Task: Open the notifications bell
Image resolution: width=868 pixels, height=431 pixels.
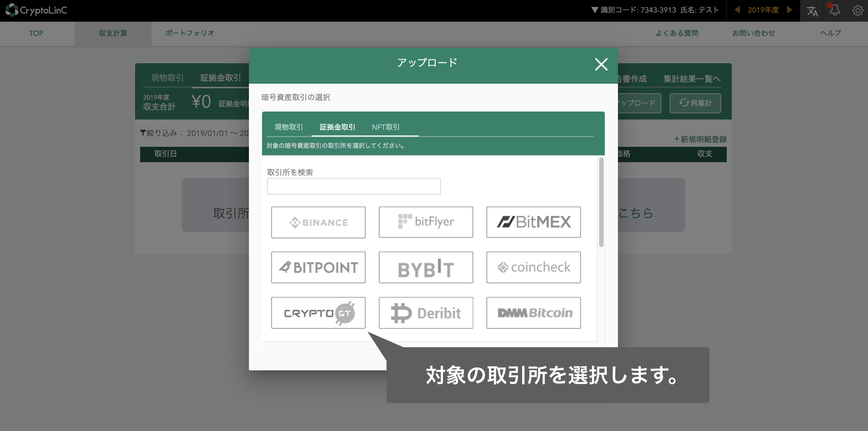Action: point(835,11)
